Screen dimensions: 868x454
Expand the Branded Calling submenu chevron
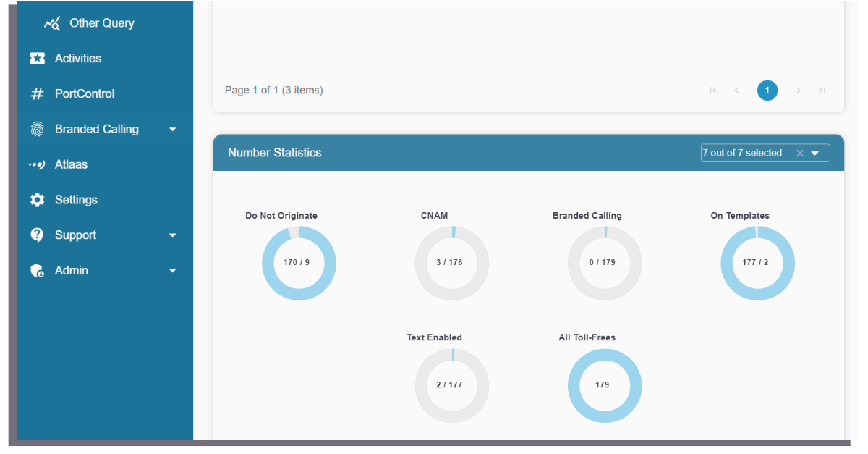(x=173, y=129)
